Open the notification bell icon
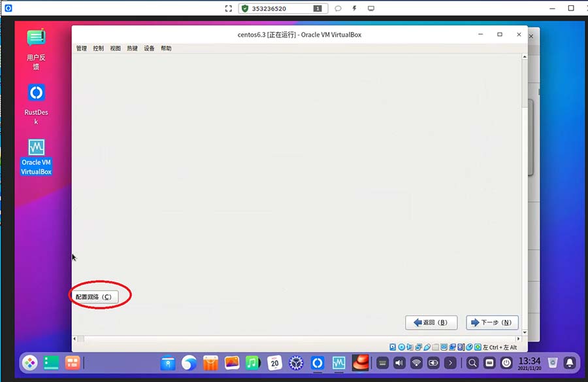 pyautogui.click(x=570, y=363)
